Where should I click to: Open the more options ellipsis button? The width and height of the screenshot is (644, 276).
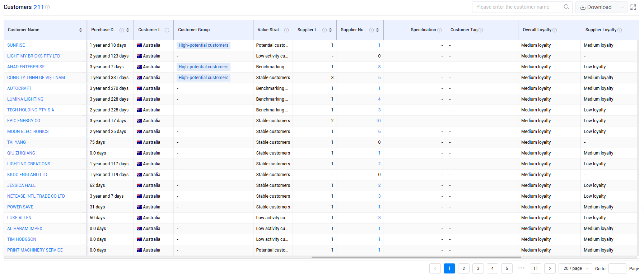coord(622,7)
